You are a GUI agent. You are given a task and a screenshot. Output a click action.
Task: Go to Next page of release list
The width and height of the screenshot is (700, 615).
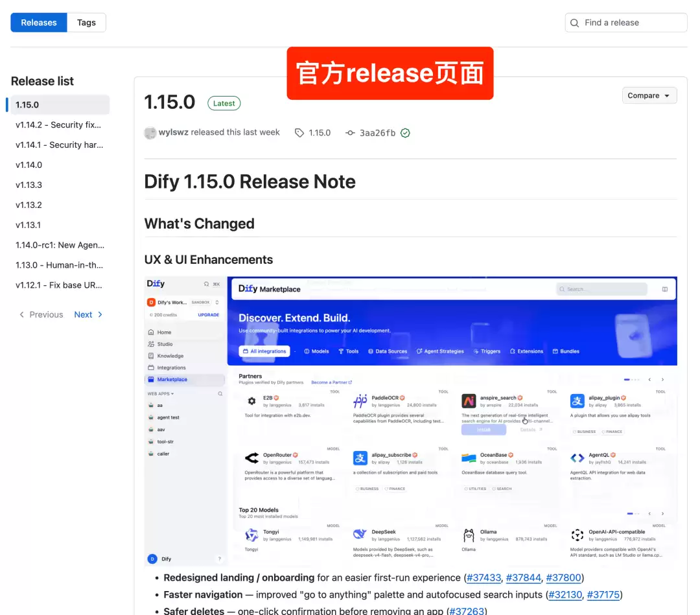(x=88, y=315)
